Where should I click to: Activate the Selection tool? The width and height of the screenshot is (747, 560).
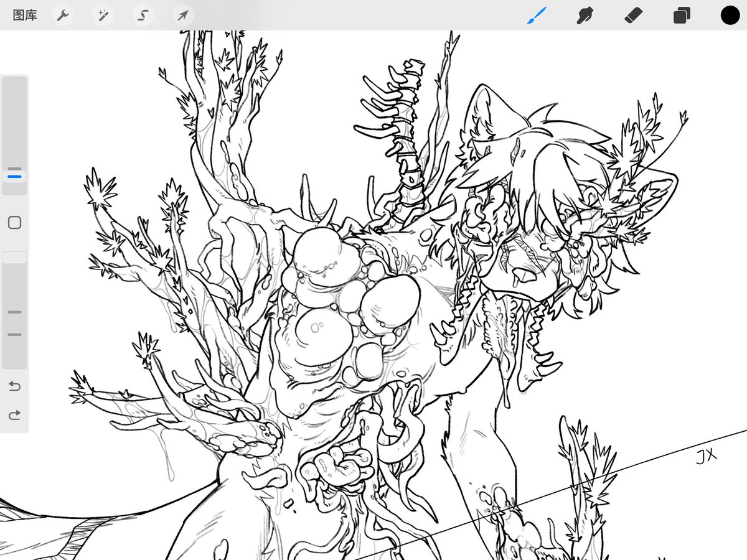[143, 16]
